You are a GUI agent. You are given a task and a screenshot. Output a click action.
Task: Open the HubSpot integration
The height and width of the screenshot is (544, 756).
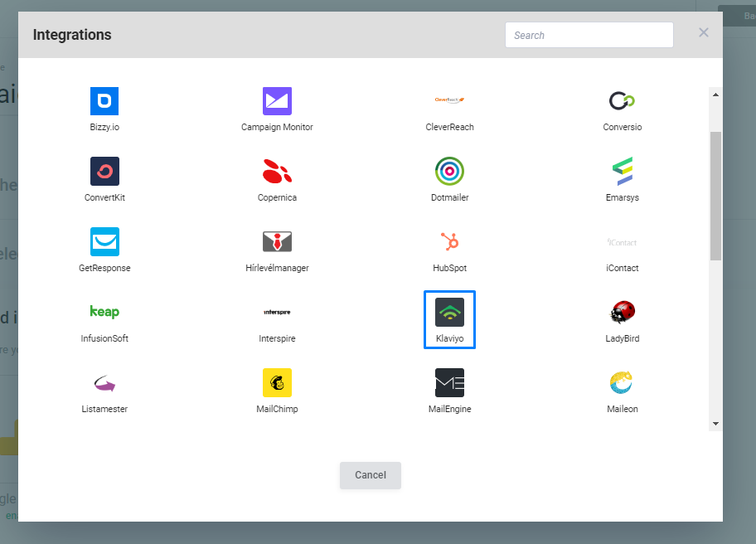[449, 241]
